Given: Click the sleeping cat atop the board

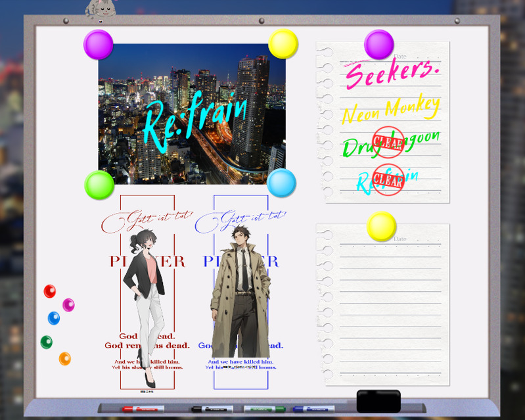Looking at the screenshot, I should pyautogui.click(x=100, y=9).
